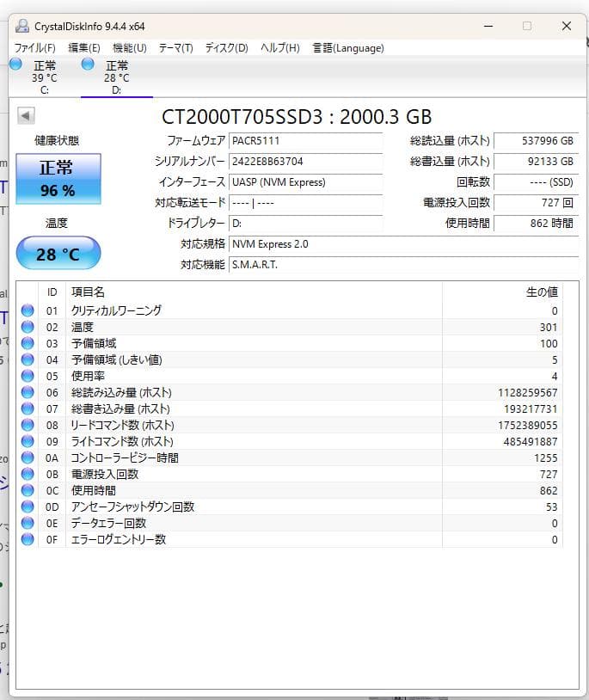Open the ファイル(F) menu

(x=34, y=48)
